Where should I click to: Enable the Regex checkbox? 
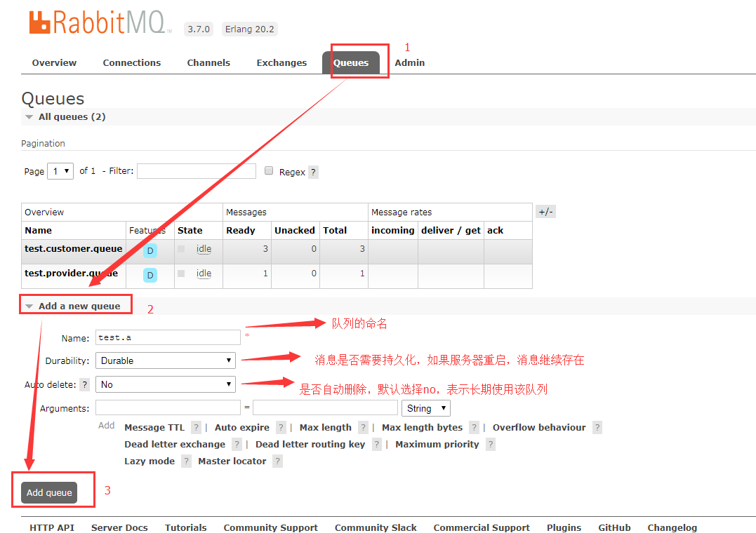coord(269,170)
